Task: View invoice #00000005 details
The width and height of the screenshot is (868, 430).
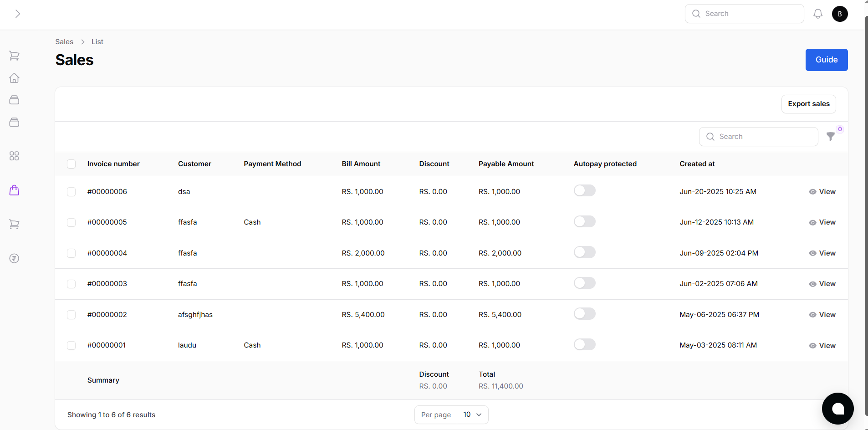Action: [x=822, y=222]
